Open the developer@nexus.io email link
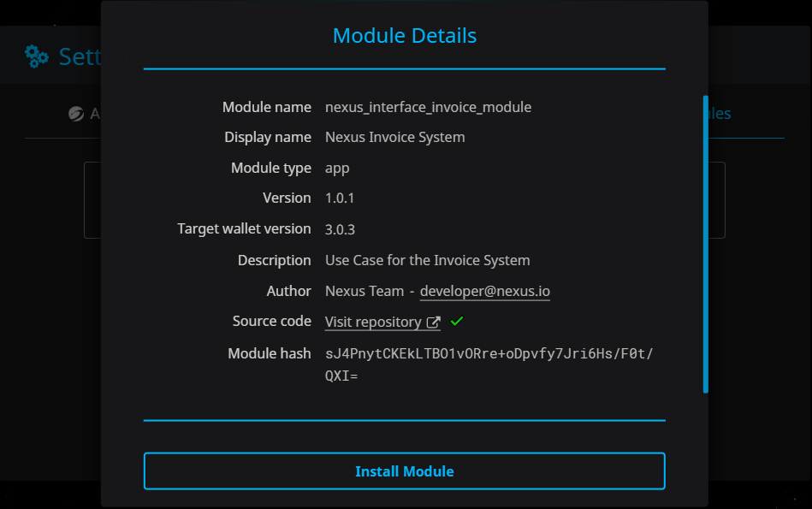This screenshot has height=509, width=812. pyautogui.click(x=484, y=291)
